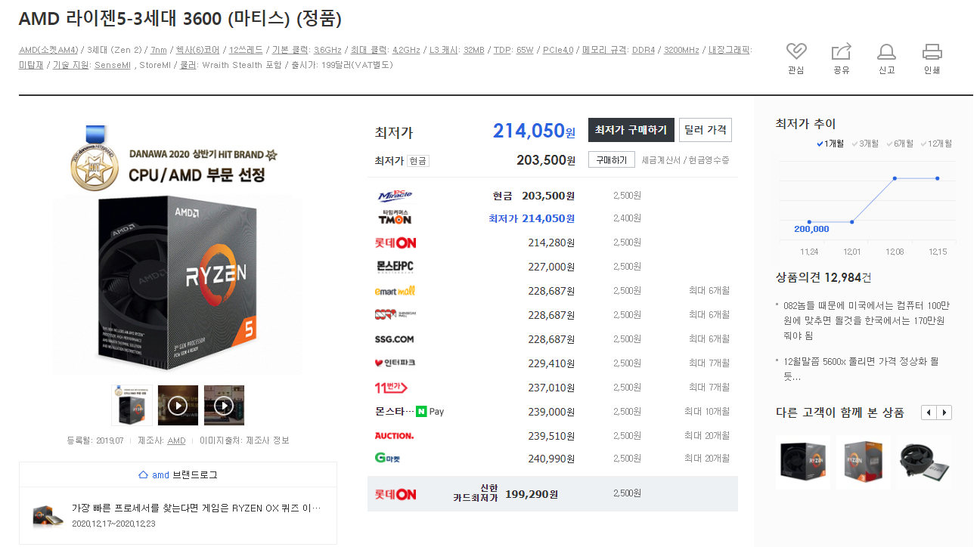Open 4.2GHz max clock link
The image size is (980, 547).
coord(406,50)
